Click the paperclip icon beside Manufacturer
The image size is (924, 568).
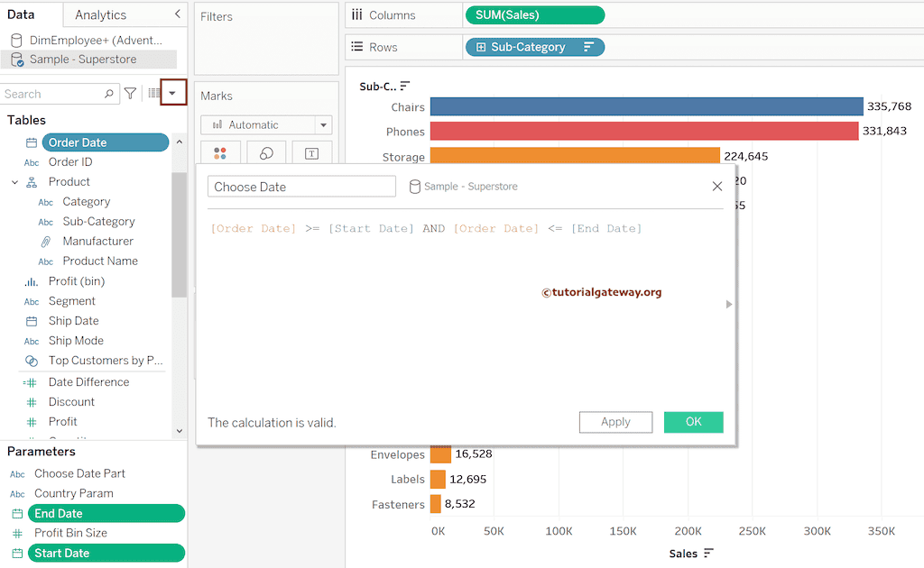coord(45,242)
